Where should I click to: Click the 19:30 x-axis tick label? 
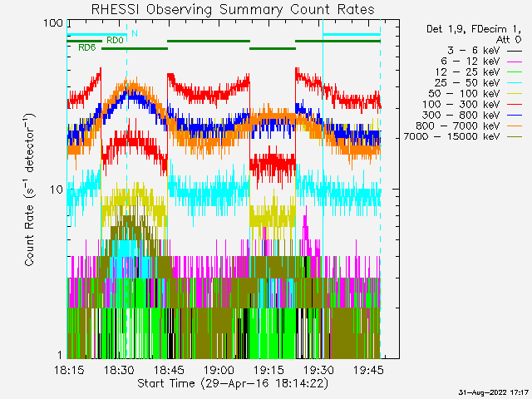[x=318, y=370]
